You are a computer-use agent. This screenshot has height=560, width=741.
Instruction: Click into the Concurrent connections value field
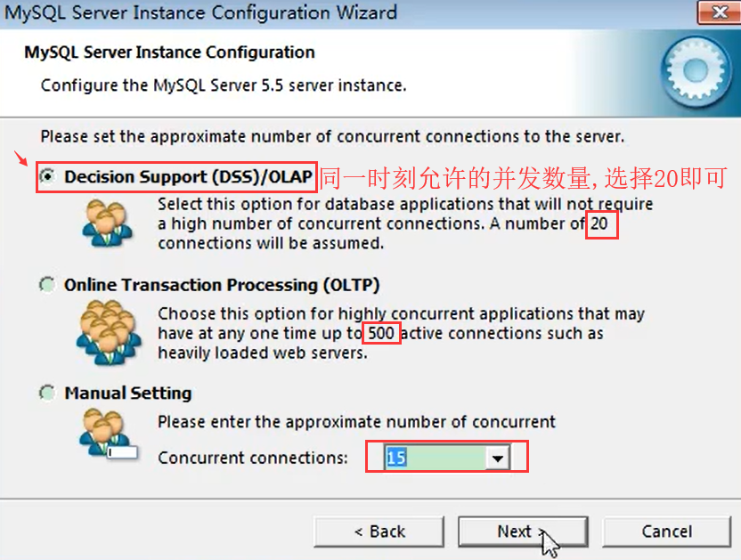pos(436,458)
